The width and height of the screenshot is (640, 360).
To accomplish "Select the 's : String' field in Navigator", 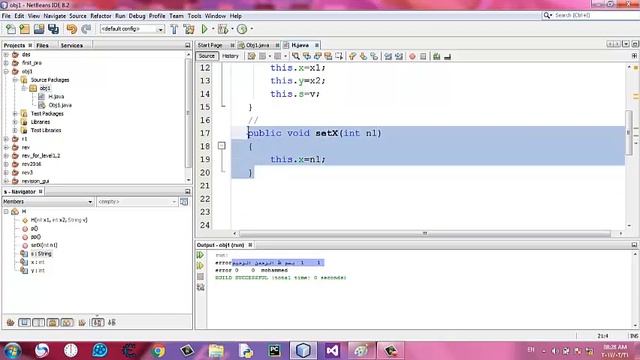I will point(41,254).
